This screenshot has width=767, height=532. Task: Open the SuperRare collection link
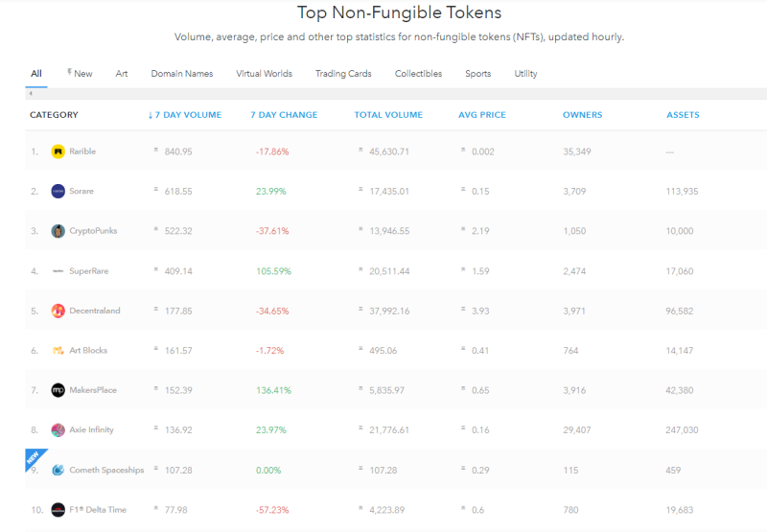pos(88,271)
